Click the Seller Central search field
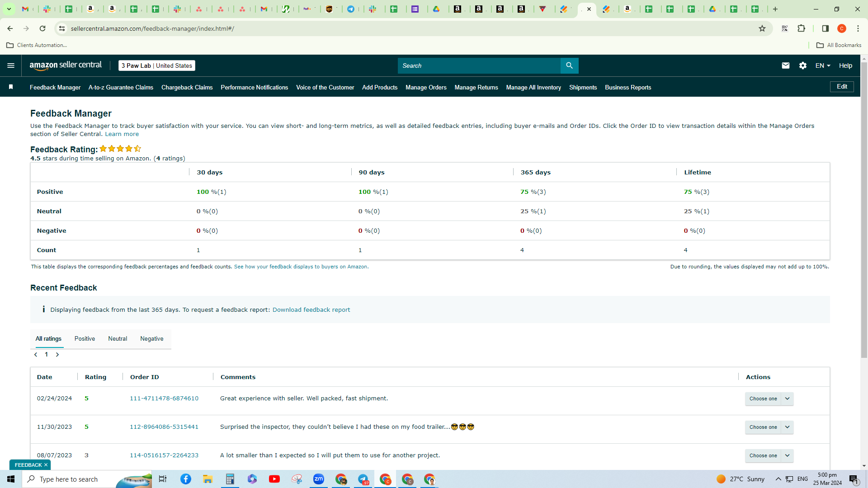868x488 pixels. tap(479, 66)
